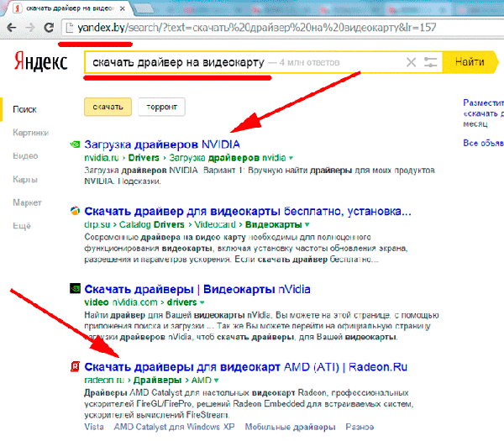Reload the page with the refresh icon
This screenshot has height=441, width=504.
[x=49, y=28]
